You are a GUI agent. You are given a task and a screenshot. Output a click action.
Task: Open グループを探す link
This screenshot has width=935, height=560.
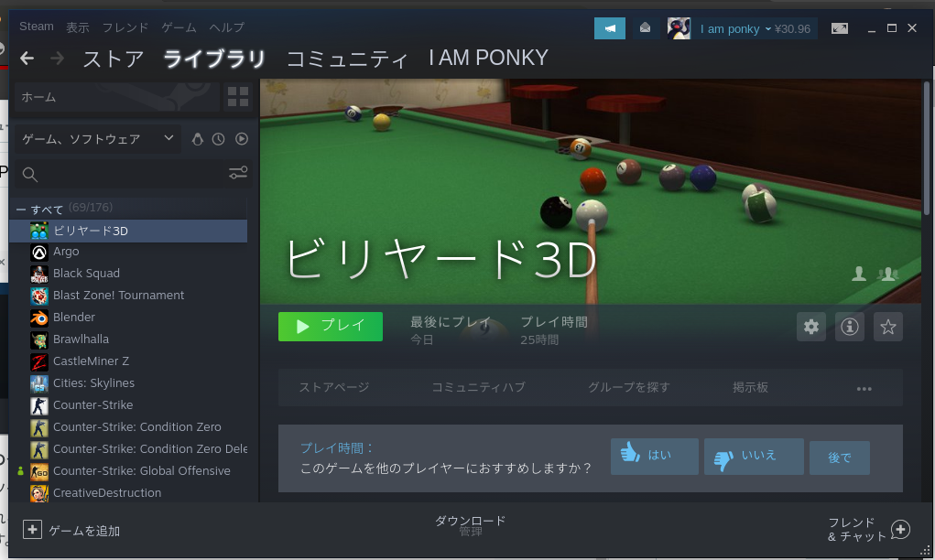pyautogui.click(x=629, y=387)
